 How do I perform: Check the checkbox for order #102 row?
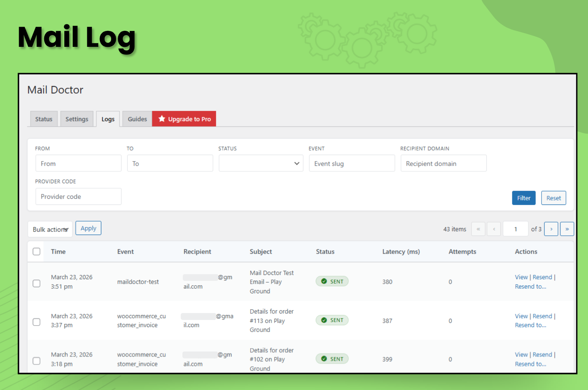36,361
